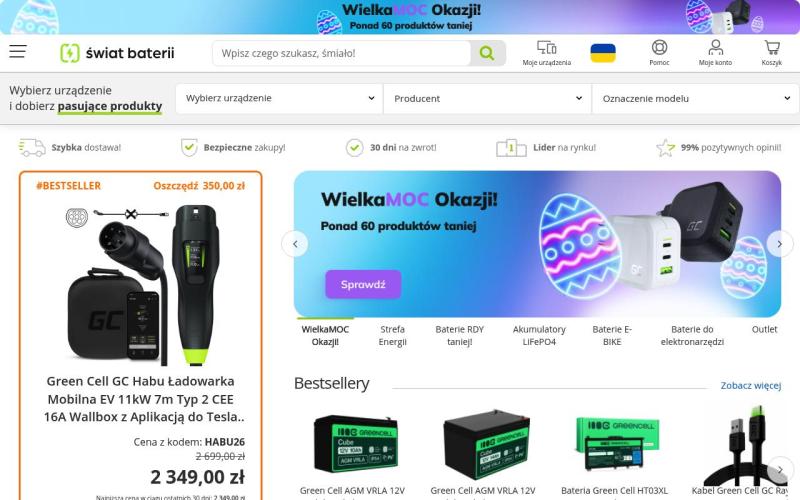Show previous banner slide arrow
This screenshot has height=500, width=800.
click(295, 244)
